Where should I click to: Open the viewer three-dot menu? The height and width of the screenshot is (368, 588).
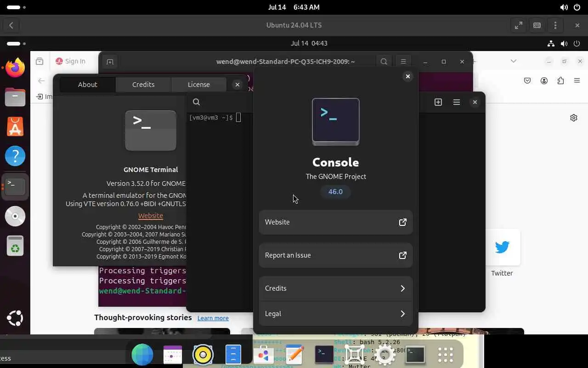point(555,25)
